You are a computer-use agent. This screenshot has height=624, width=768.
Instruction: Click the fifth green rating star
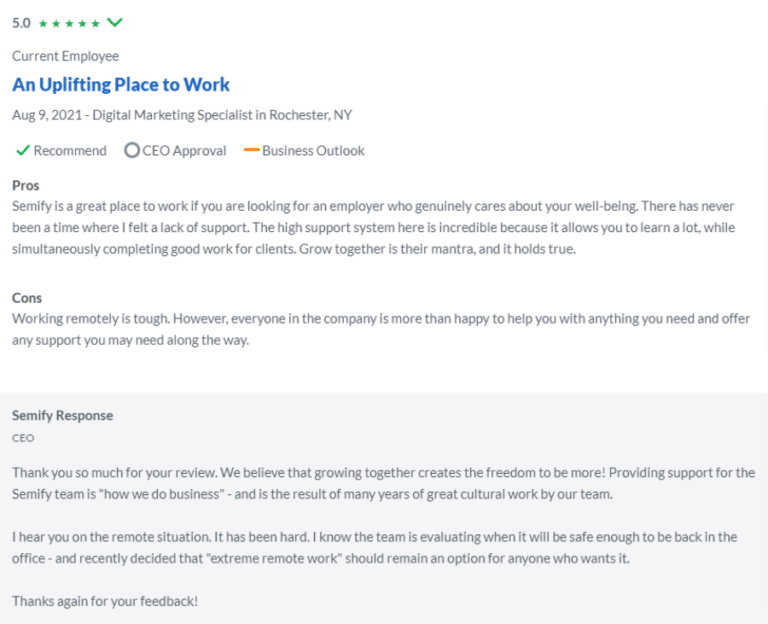[x=95, y=23]
